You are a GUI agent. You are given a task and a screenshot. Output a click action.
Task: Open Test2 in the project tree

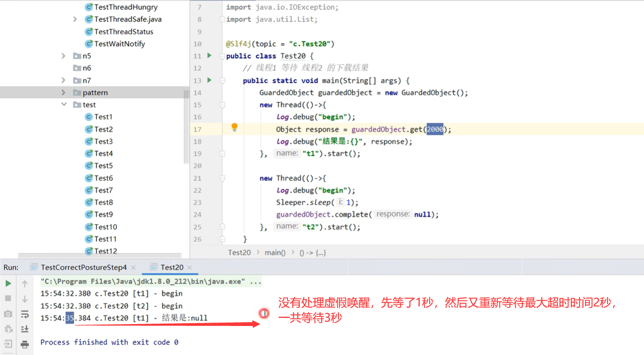click(x=98, y=129)
